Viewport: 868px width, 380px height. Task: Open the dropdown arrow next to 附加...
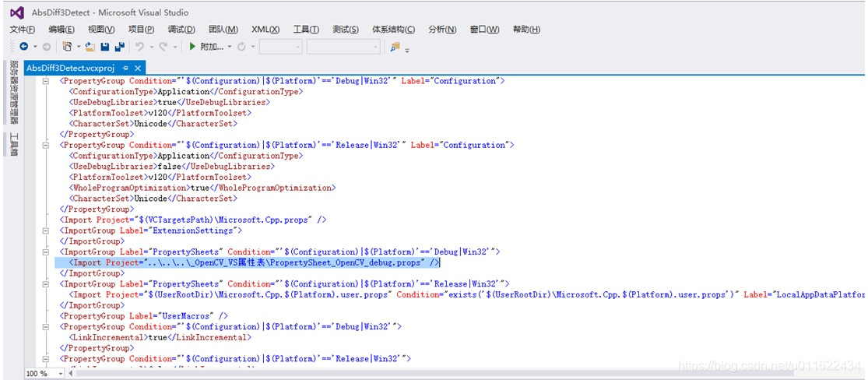point(229,47)
